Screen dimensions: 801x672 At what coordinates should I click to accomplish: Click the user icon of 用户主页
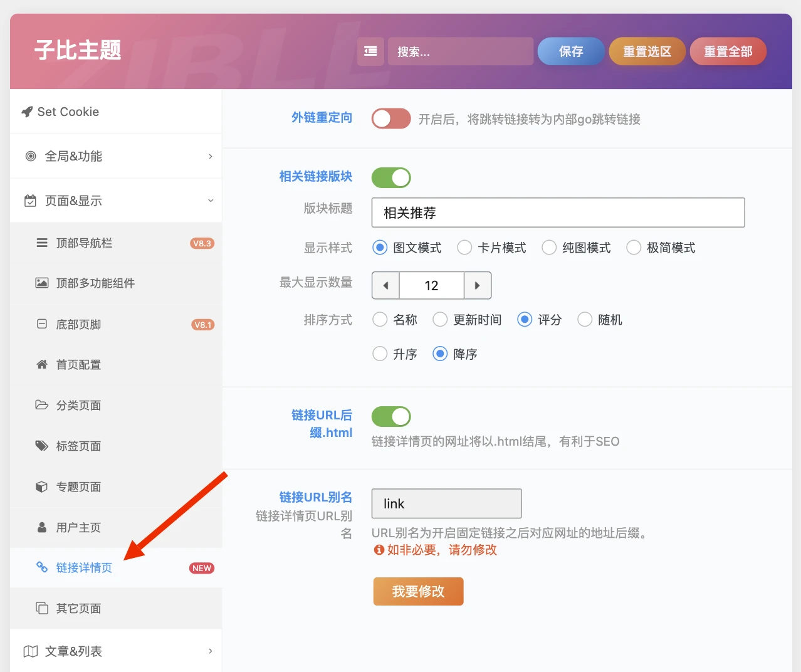coord(42,527)
